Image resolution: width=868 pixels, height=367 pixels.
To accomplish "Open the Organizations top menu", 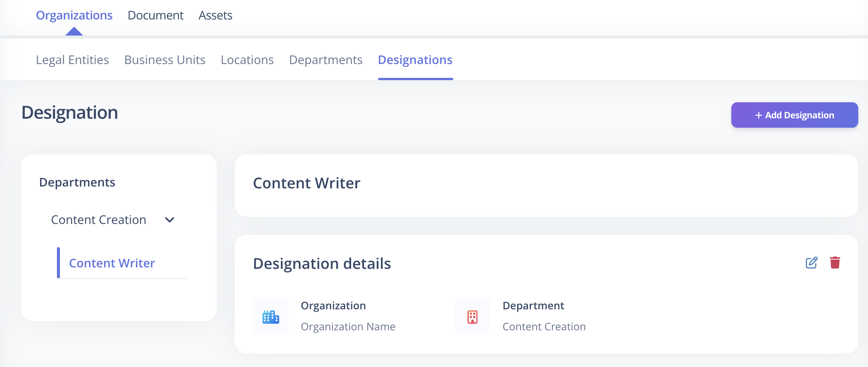I will (x=74, y=15).
